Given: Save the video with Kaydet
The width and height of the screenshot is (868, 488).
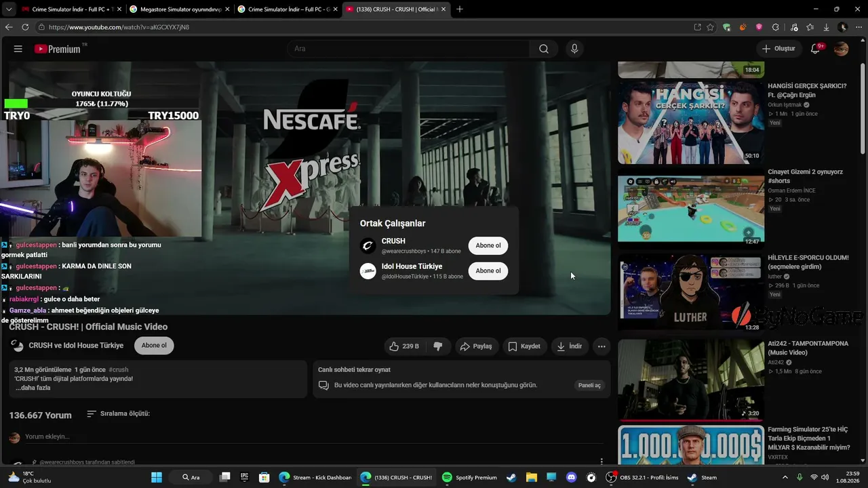Looking at the screenshot, I should tap(524, 346).
